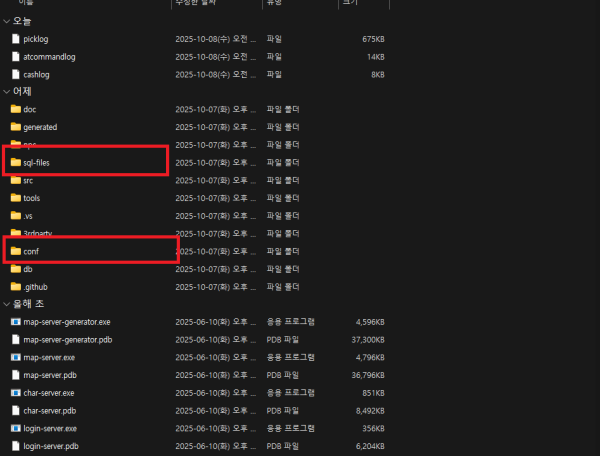This screenshot has width=600, height=456.
Task: Select the db folder entry
Action: [x=28, y=269]
